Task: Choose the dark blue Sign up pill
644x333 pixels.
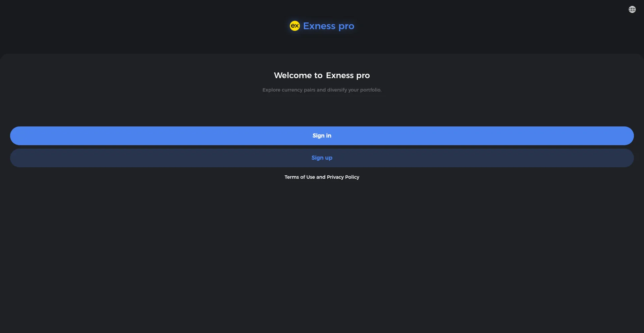Action: [322, 158]
